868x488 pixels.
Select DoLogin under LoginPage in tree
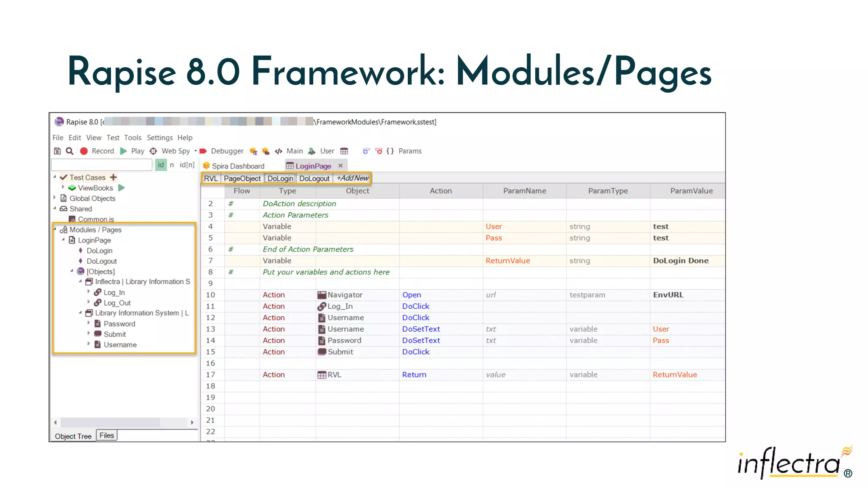(99, 250)
